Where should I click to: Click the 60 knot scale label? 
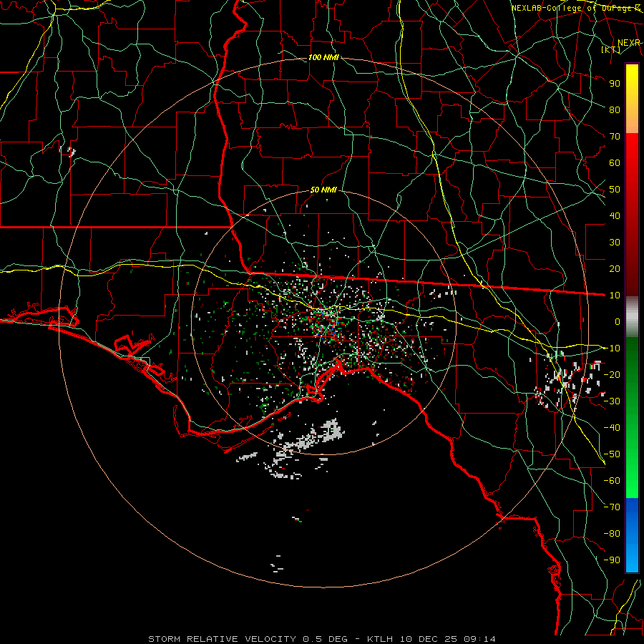tap(615, 162)
